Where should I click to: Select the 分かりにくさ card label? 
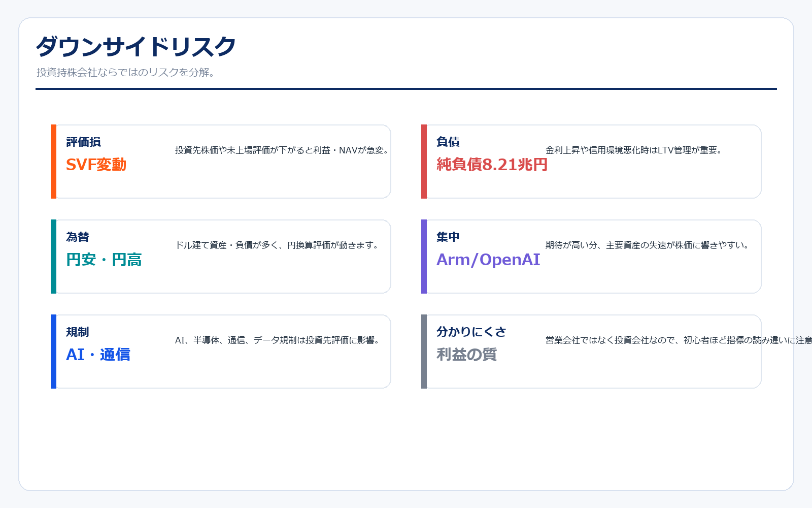[x=471, y=332]
